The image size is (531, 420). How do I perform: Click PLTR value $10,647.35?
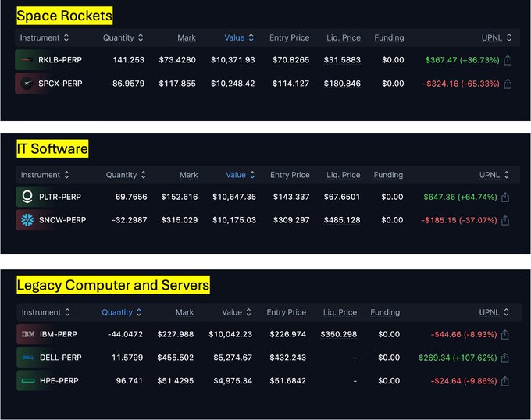pyautogui.click(x=234, y=197)
